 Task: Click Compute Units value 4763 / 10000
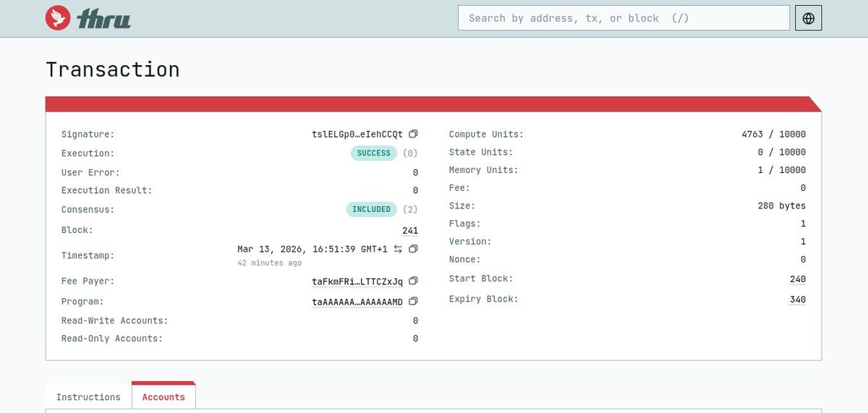click(x=774, y=135)
